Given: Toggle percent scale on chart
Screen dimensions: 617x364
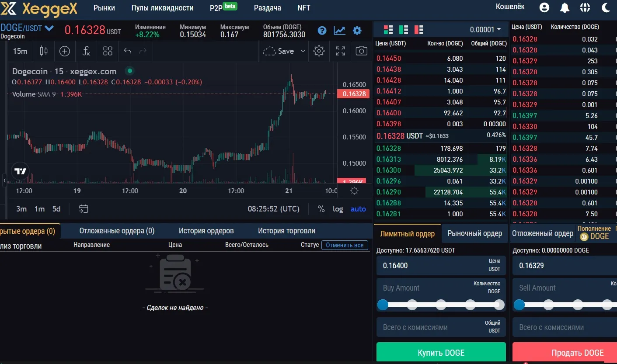Looking at the screenshot, I should click(321, 209).
